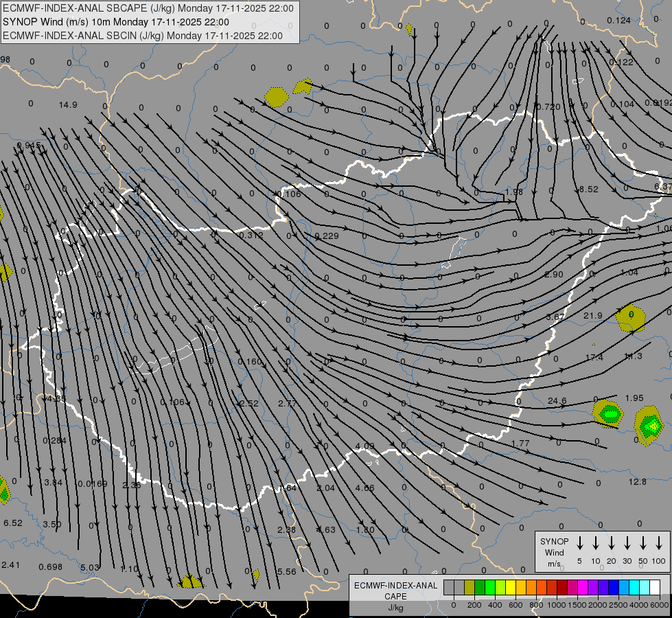Select the bright green CAPE blob below 1.95
Viewport: 672px width, 618px height.
(x=649, y=426)
